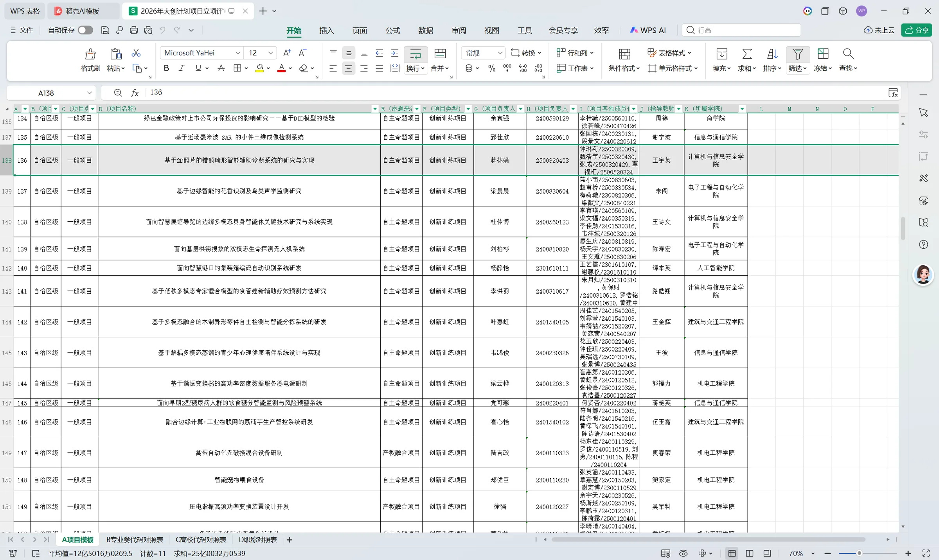The image size is (939, 560).
Task: Click the insert function fx icon
Action: point(135,93)
